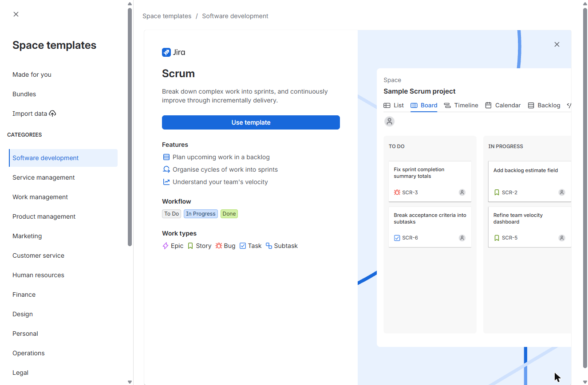Image resolution: width=588 pixels, height=385 pixels.
Task: Select the Software development category
Action: (x=63, y=158)
